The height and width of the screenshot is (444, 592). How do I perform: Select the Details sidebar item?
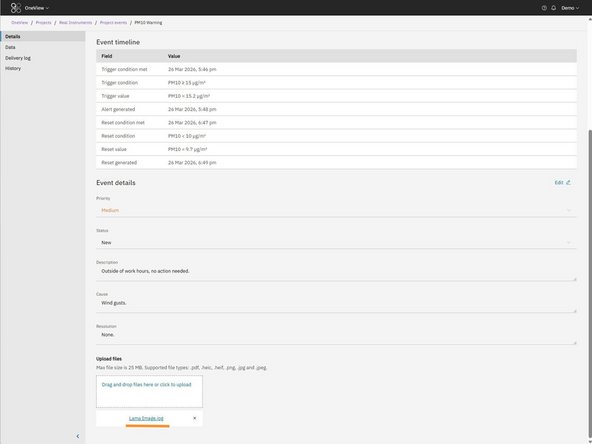pos(43,37)
